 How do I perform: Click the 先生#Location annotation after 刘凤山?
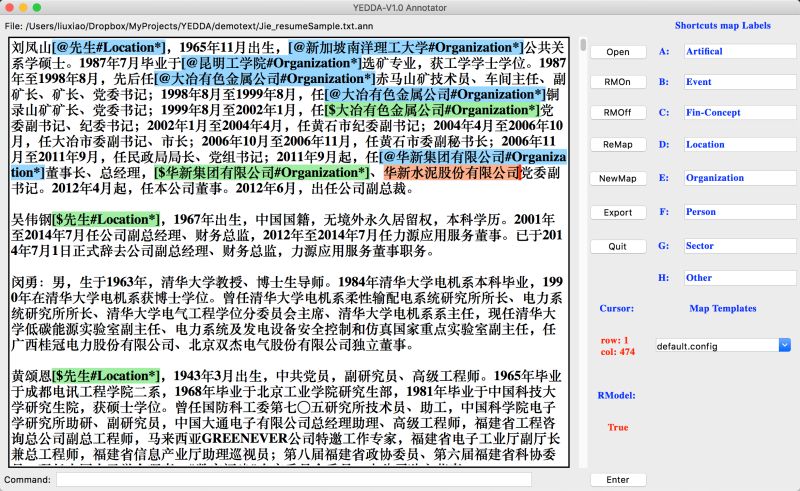pos(109,47)
